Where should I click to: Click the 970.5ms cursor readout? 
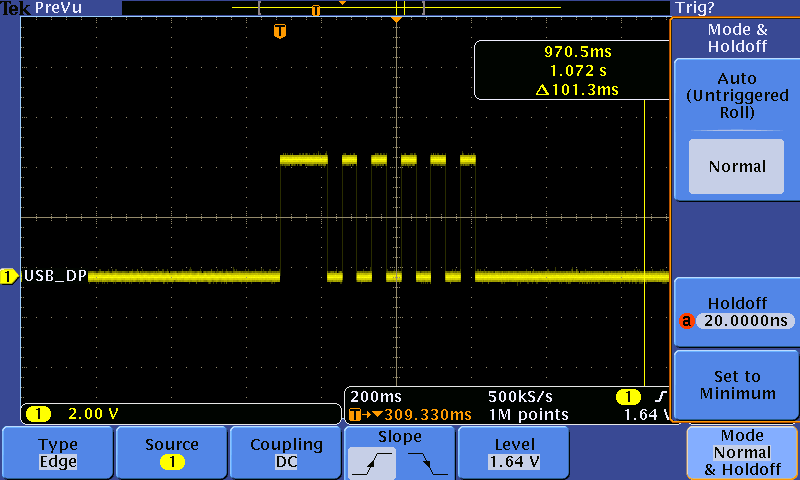coord(578,52)
